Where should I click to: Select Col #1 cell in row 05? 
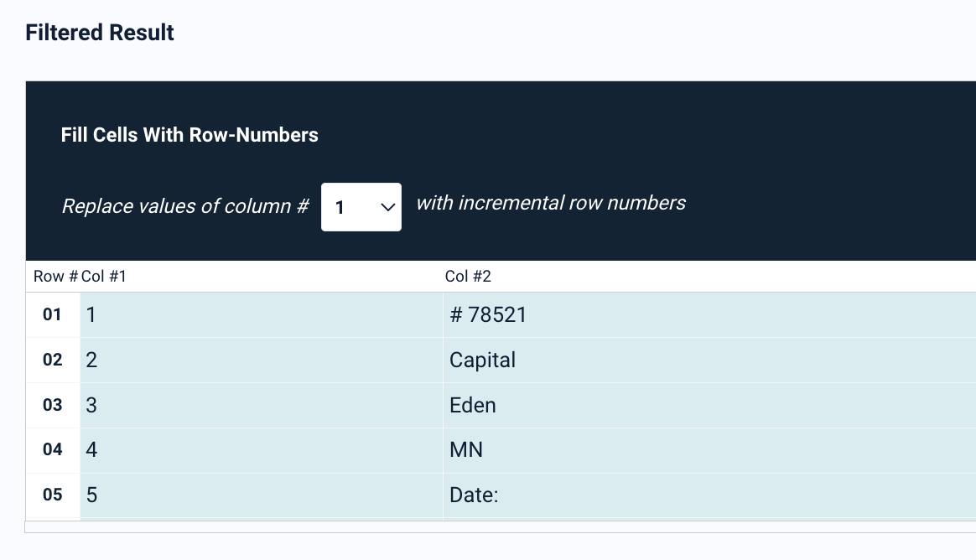point(261,495)
